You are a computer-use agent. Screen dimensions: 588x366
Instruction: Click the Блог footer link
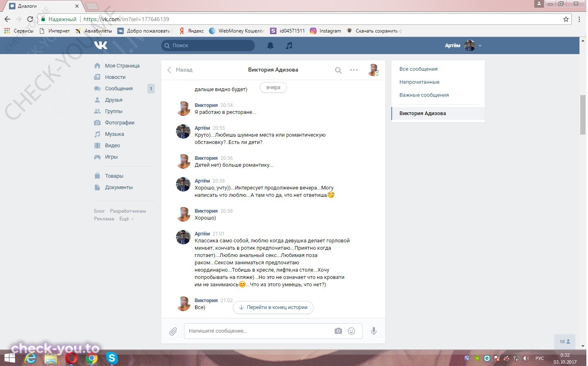coord(99,211)
